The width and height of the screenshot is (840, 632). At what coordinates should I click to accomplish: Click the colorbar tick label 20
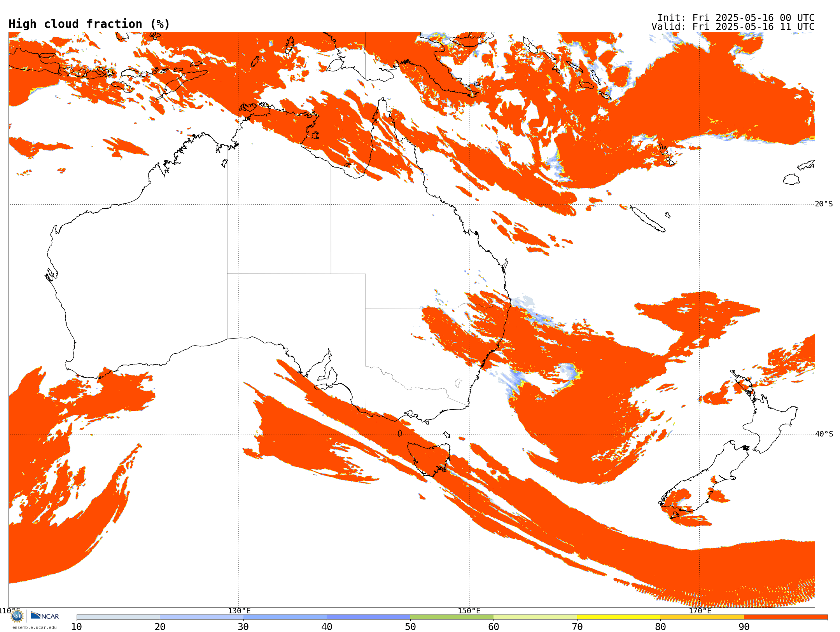coord(160,627)
